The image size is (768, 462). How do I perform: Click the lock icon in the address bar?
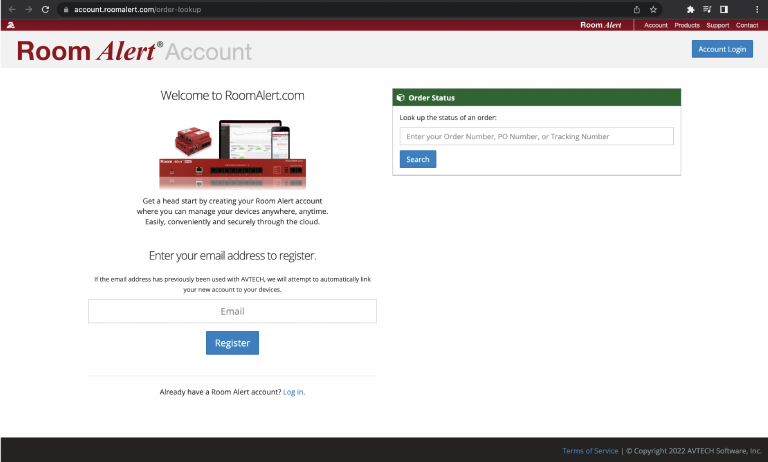tap(66, 9)
